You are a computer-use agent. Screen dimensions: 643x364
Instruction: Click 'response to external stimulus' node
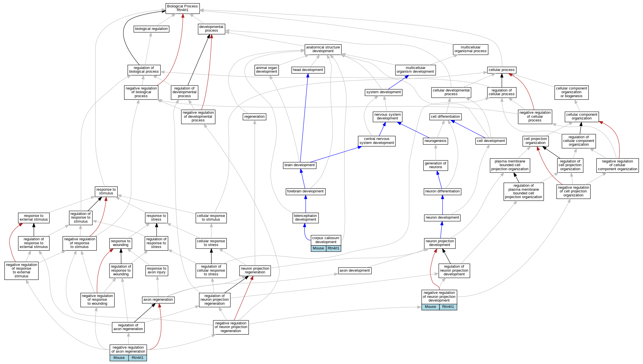click(x=34, y=218)
